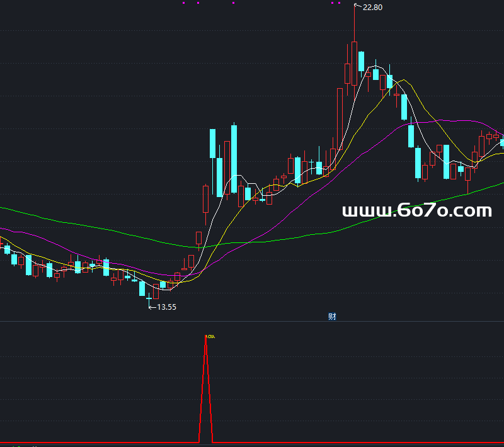Viewport: 504px width, 447px height.
Task: Click the arrow icon beside the 22.80 label
Action: tap(358, 6)
